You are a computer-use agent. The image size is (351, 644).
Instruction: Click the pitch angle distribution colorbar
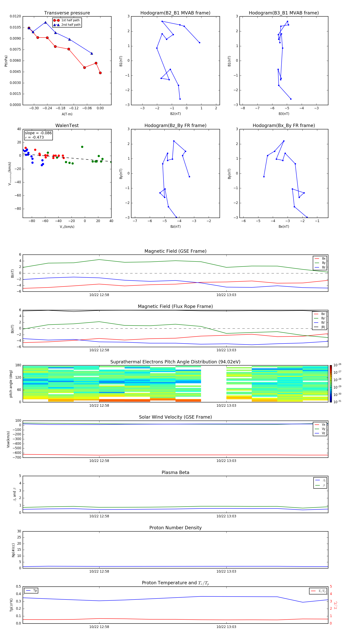331,383
